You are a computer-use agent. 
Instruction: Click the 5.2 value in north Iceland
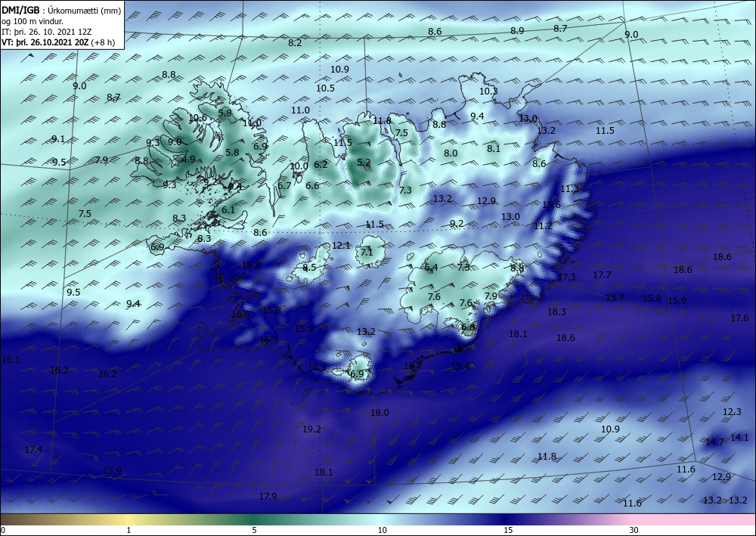coord(364,162)
